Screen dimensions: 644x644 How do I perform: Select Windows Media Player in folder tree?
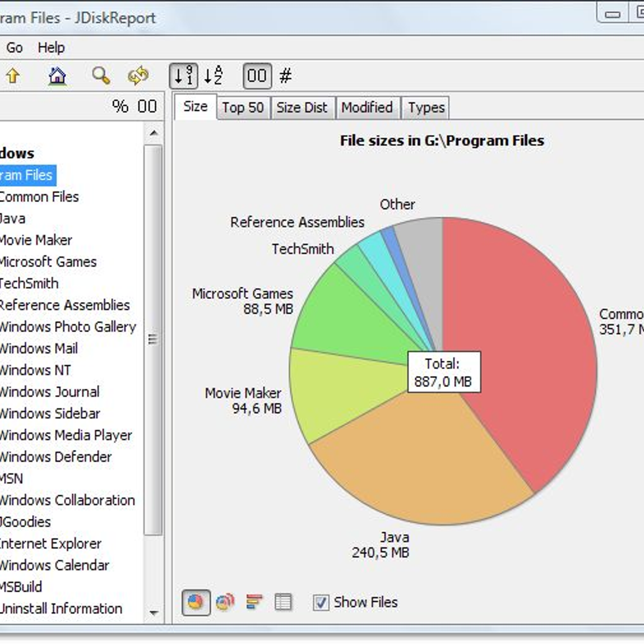[66, 435]
